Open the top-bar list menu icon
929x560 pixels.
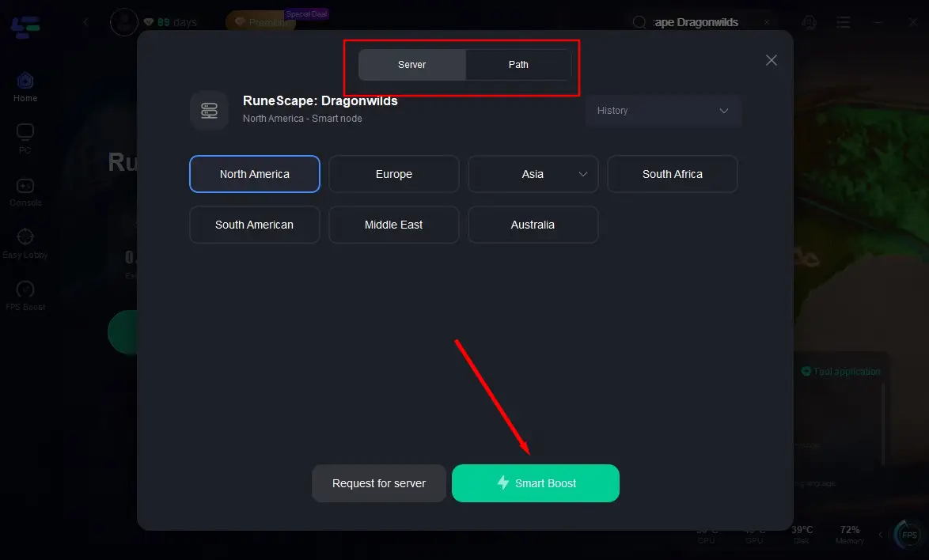843,22
